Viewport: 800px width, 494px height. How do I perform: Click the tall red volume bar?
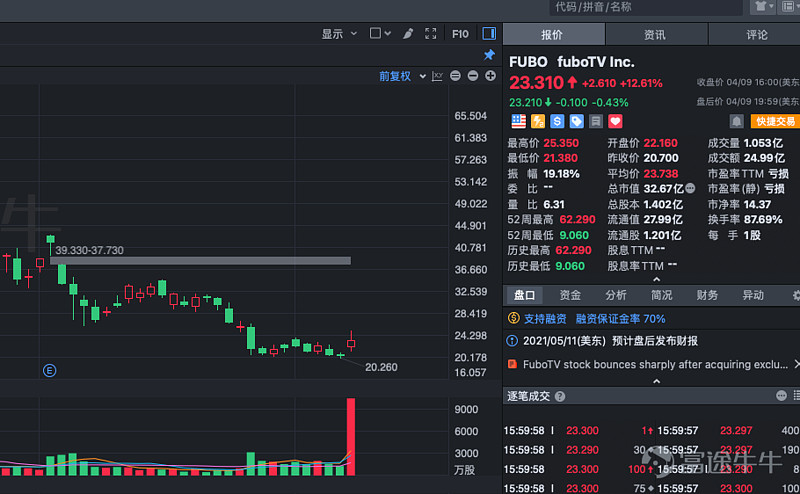(351, 437)
